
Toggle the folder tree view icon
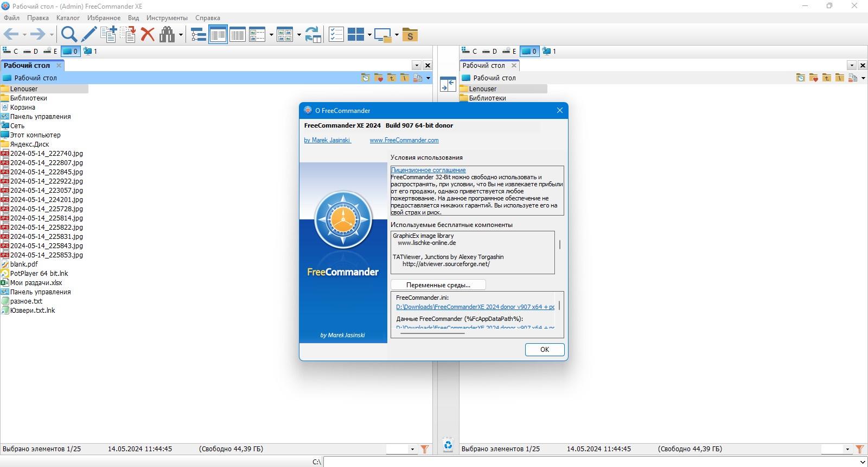pos(199,35)
